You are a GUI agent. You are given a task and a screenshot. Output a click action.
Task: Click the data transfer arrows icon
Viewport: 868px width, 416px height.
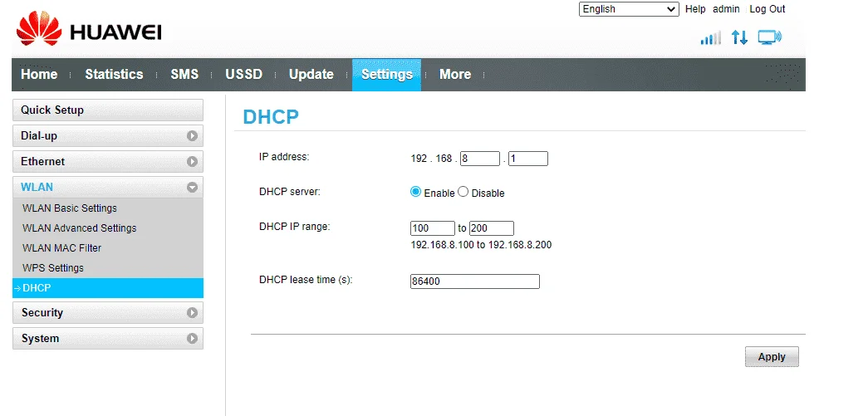[x=739, y=37]
